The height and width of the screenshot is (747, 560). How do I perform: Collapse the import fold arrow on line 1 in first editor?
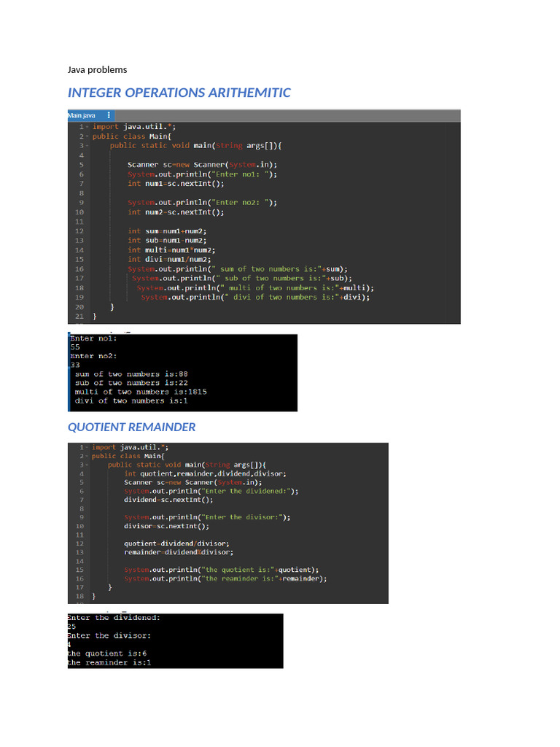coord(87,127)
